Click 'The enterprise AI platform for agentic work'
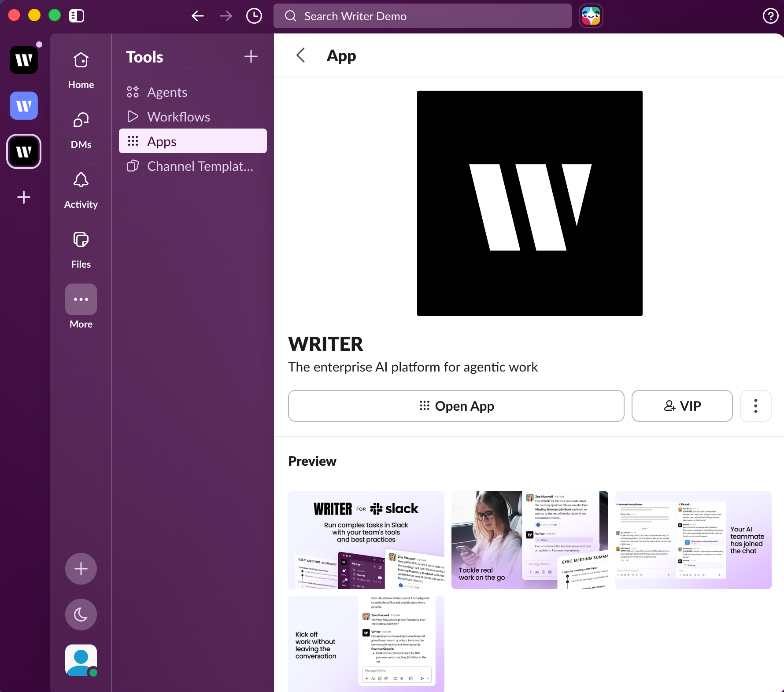784x692 pixels. point(413,367)
